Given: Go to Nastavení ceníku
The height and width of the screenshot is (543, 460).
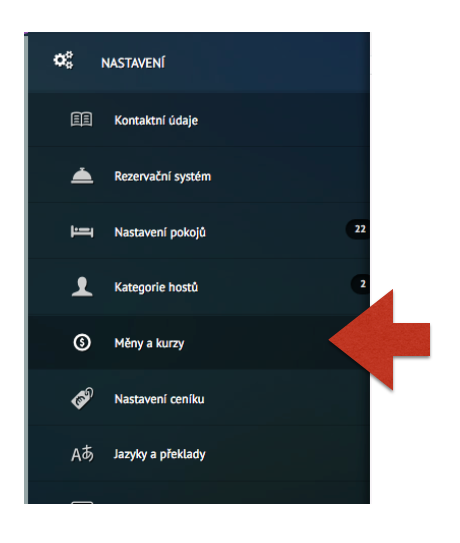Looking at the screenshot, I should pos(199,398).
